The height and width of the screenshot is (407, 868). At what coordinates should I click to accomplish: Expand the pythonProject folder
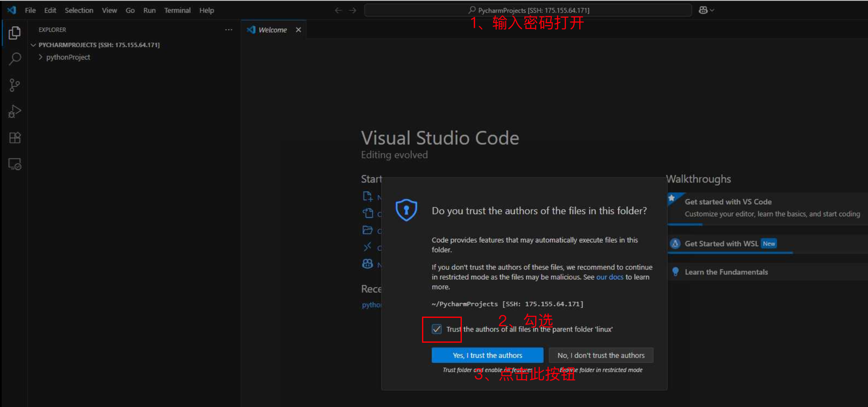click(40, 57)
